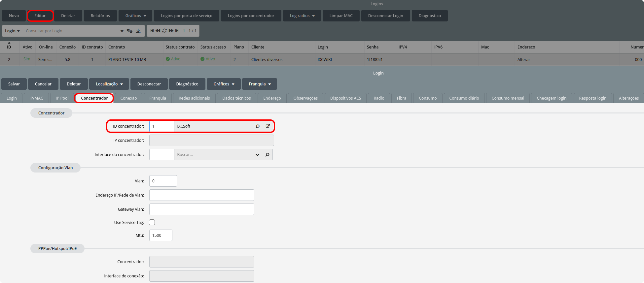Click the Desconectar Login button

[x=385, y=16]
